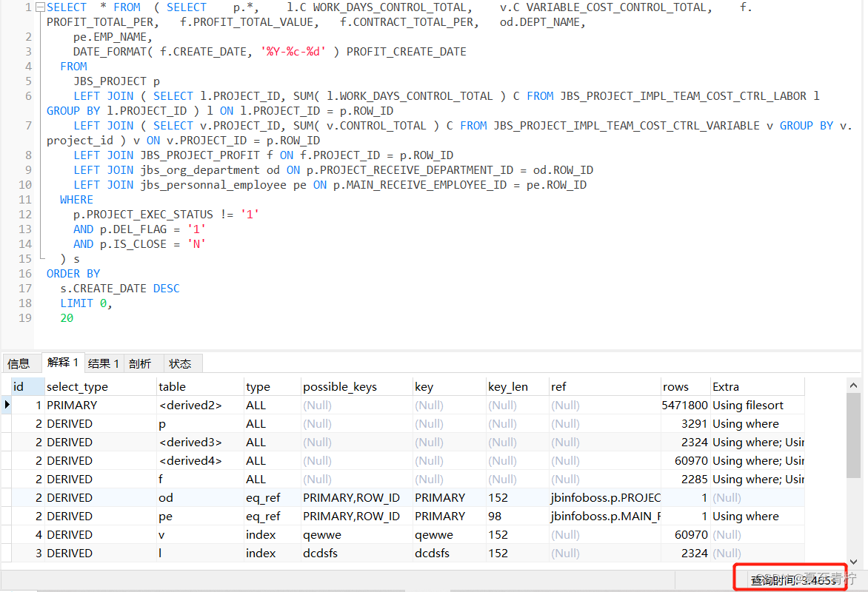
Task: Click the table column header
Action: (x=201, y=387)
